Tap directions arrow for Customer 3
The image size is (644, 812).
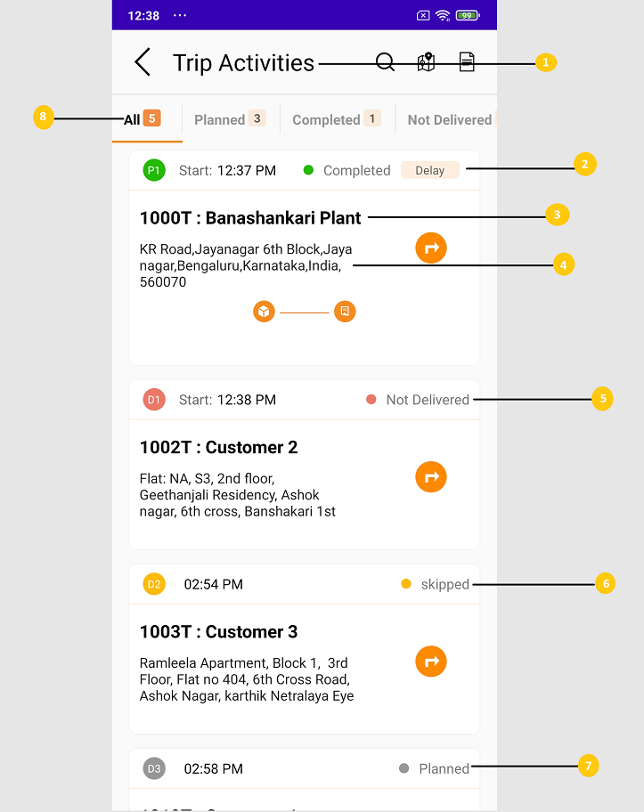point(431,662)
